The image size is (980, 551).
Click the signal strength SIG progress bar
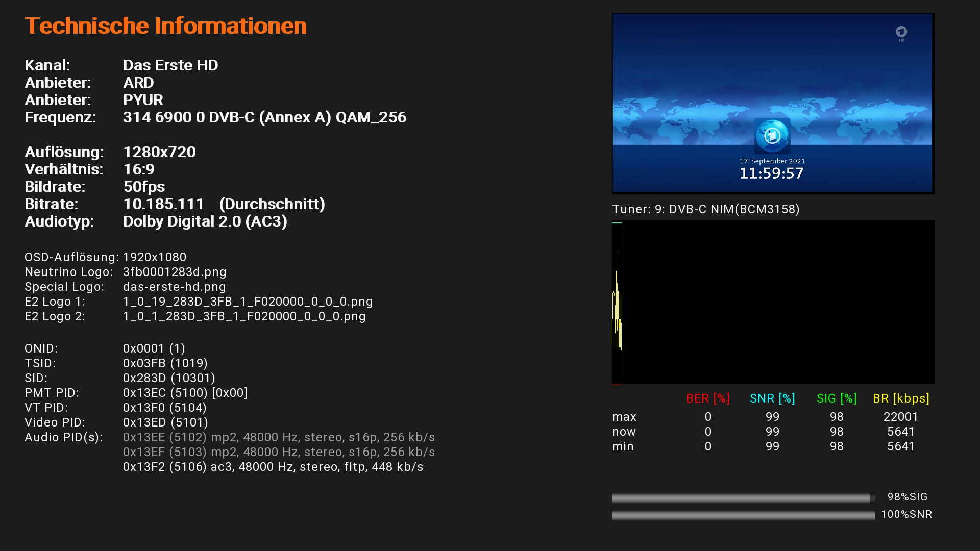[x=743, y=498]
